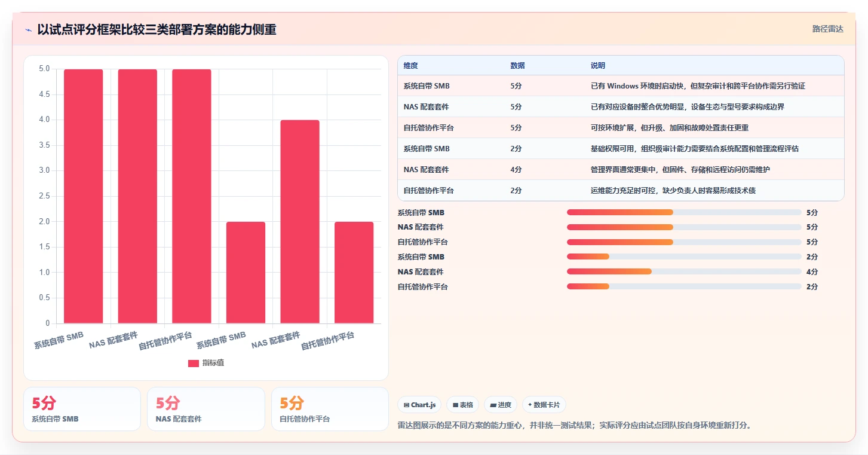Open the Chart.js pill button
Viewport: 868px width, 455px height.
click(420, 405)
